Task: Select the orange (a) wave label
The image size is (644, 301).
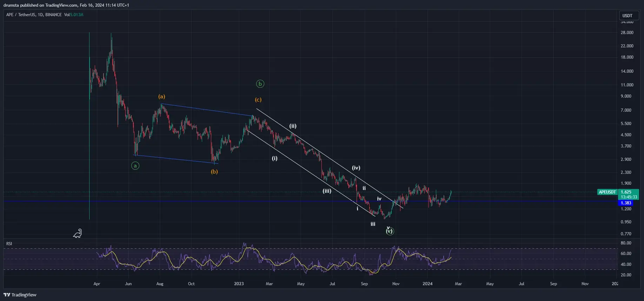Action: pyautogui.click(x=161, y=97)
